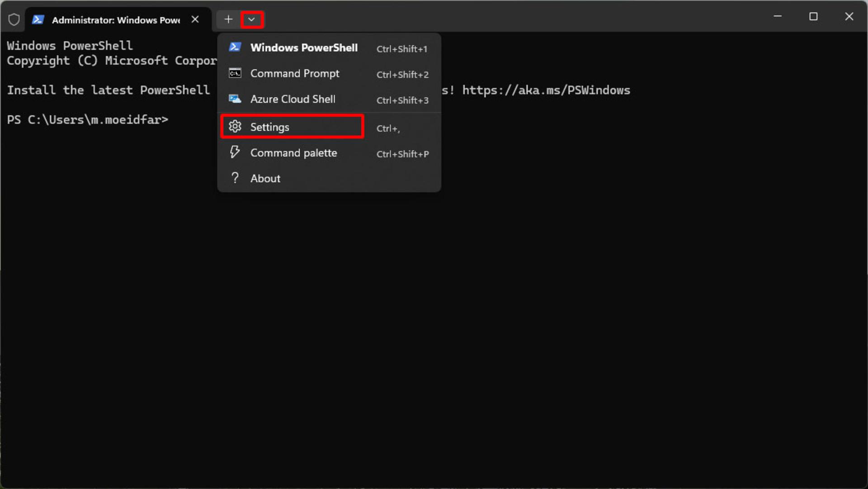Click the Azure Cloud Shell icon
This screenshot has width=868, height=489.
click(x=235, y=99)
